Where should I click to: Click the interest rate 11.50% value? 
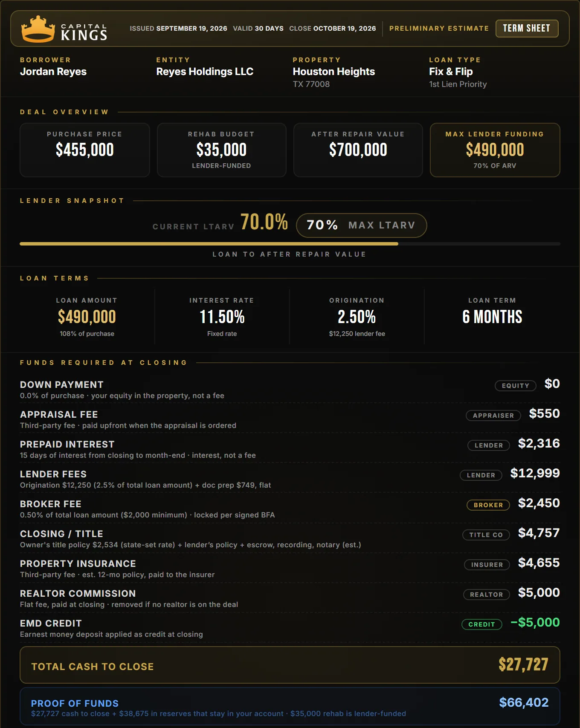click(x=222, y=317)
